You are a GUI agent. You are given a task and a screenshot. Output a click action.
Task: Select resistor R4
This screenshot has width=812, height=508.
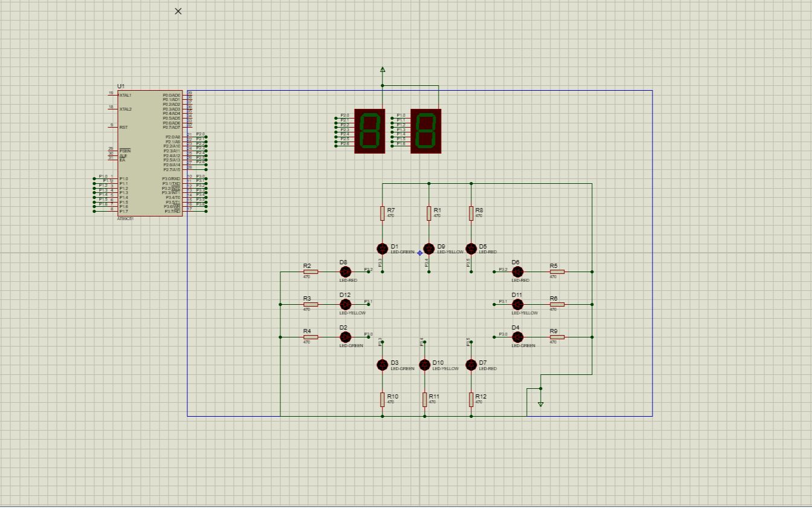(x=311, y=337)
